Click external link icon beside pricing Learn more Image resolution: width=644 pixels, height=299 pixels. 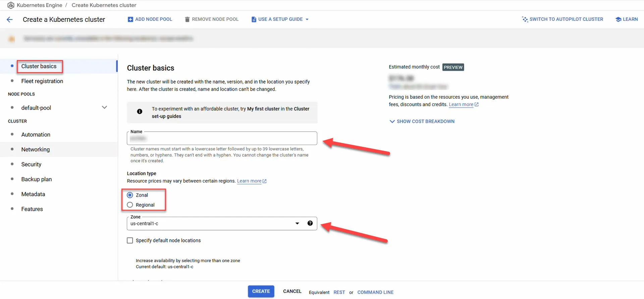477,104
